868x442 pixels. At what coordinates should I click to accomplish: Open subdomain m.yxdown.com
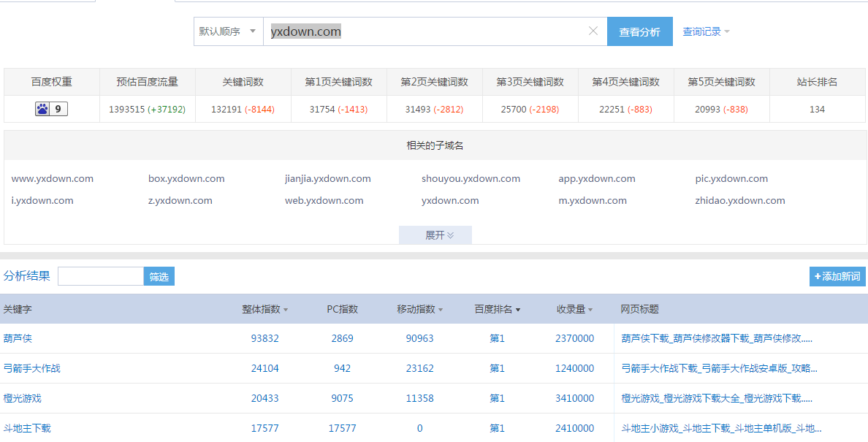tap(593, 200)
